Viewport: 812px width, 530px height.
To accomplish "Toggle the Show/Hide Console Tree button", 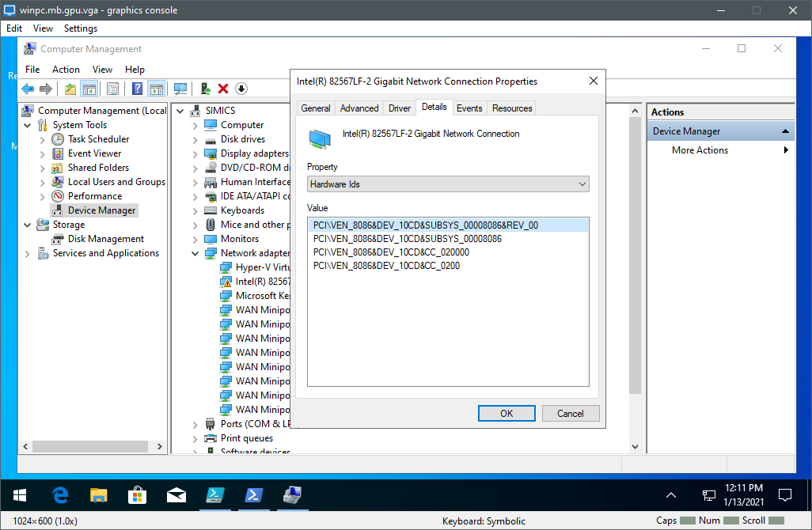I will coord(89,89).
